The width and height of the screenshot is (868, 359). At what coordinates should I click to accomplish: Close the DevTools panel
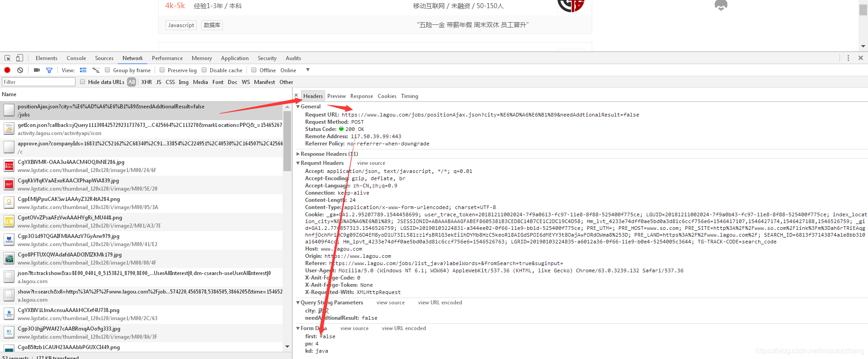[x=861, y=58]
